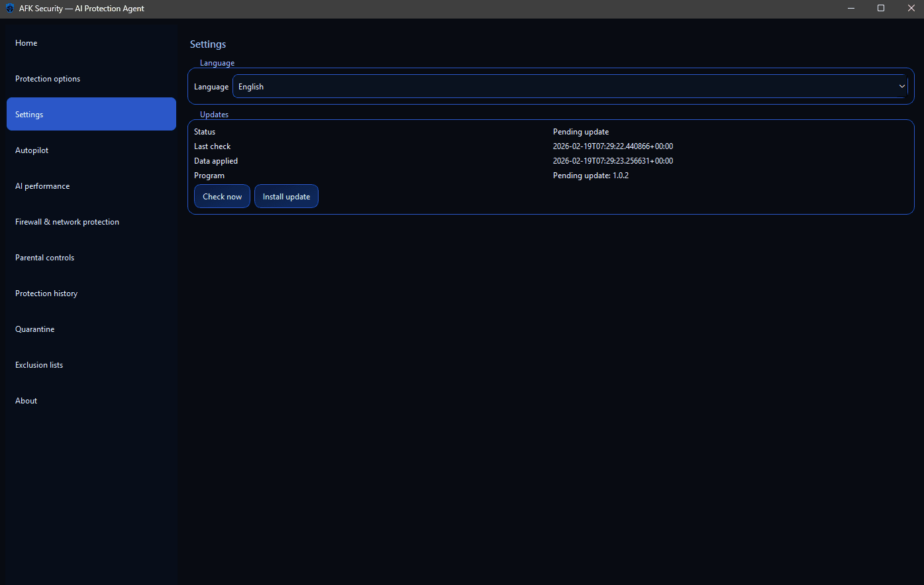Click the chevron on the English language selector
This screenshot has height=585, width=924.
(x=901, y=86)
